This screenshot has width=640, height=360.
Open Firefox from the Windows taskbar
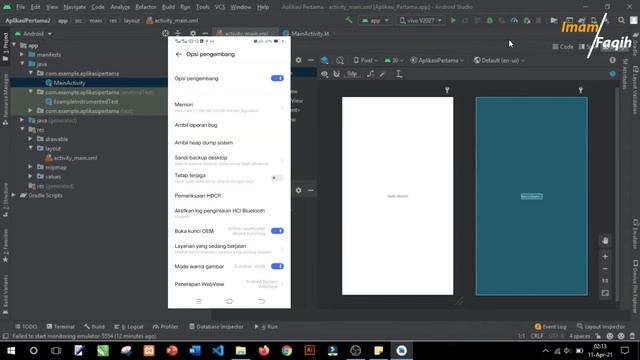pyautogui.click(x=264, y=351)
